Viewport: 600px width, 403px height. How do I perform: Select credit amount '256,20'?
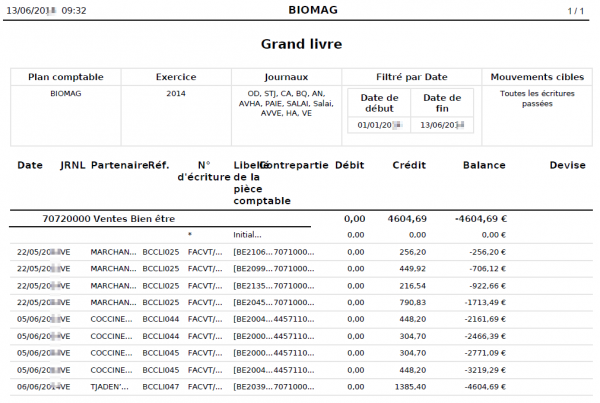412,252
